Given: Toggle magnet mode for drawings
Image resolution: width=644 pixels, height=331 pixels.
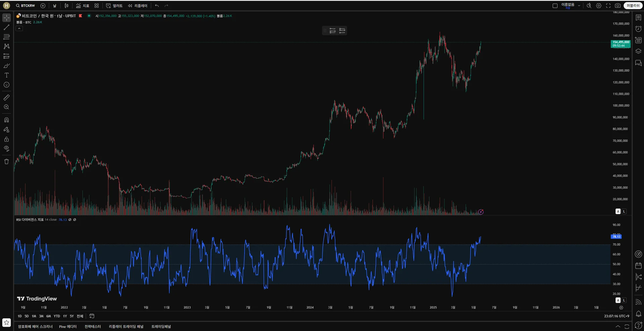Looking at the screenshot, I should click(6, 120).
